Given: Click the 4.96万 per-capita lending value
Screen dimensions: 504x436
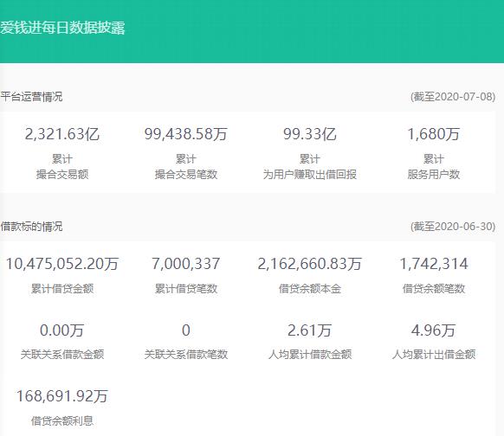Looking at the screenshot, I should coord(433,330).
